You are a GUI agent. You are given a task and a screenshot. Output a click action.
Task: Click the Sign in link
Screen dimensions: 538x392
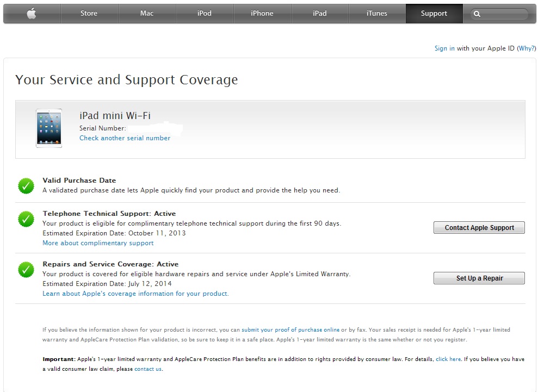point(444,48)
